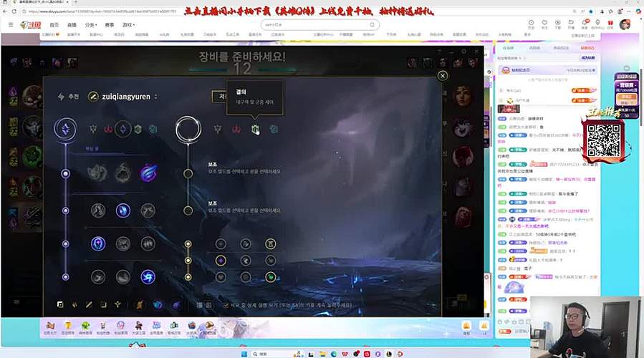Select the Absolute Focus rune

148,244
